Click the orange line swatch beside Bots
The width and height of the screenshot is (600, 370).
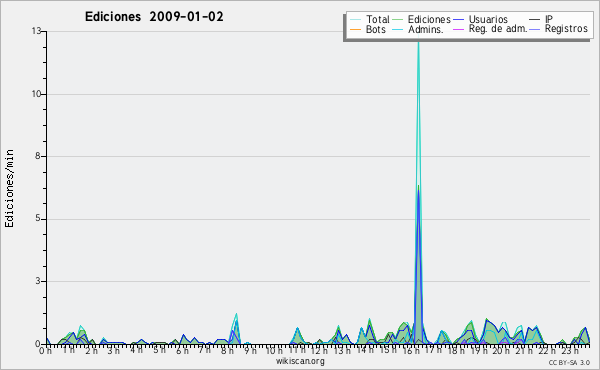355,29
